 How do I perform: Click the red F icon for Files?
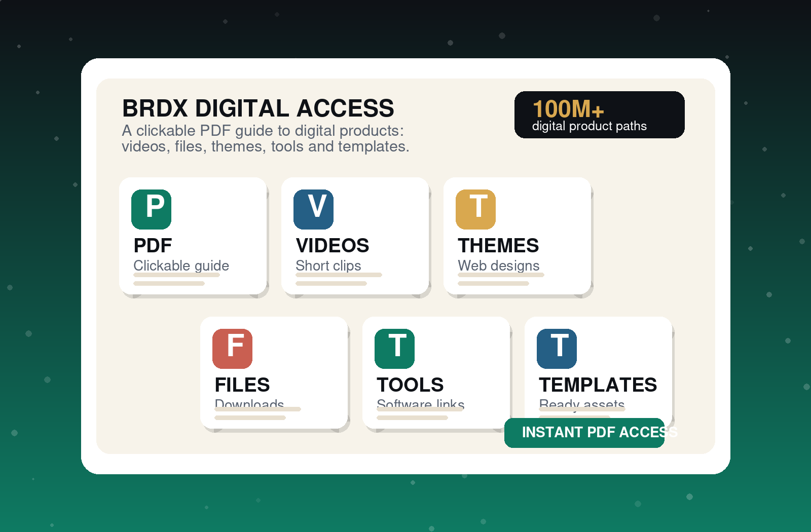[232, 349]
